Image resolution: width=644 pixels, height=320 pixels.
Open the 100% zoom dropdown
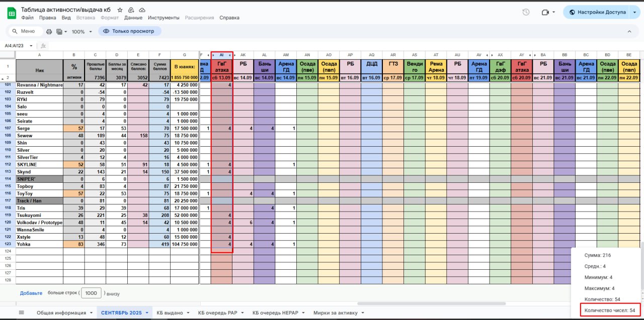coord(82,32)
